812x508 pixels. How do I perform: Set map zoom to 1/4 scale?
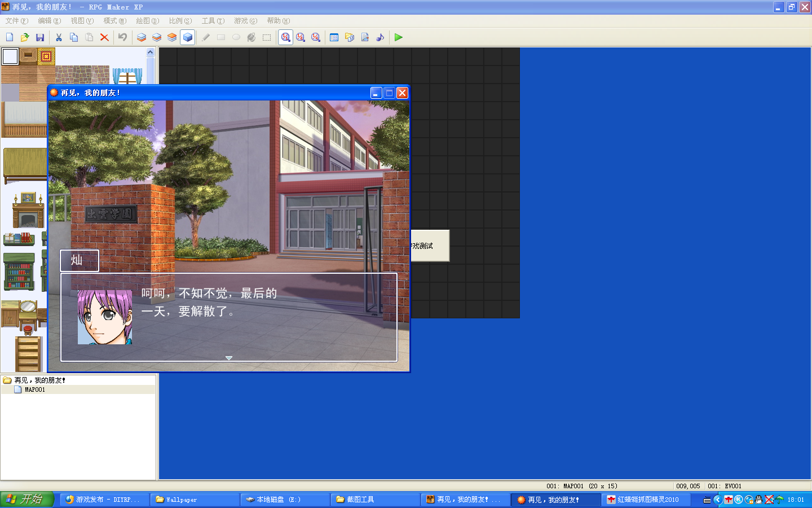(316, 37)
